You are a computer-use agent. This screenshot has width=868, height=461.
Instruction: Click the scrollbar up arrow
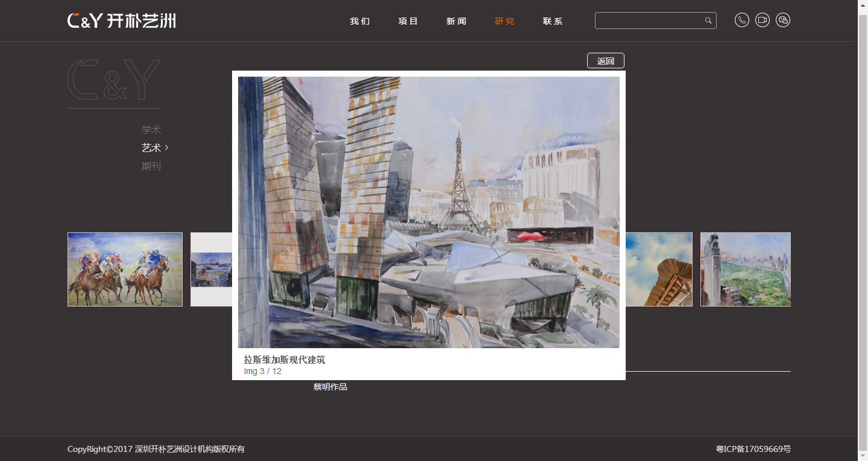coord(863,5)
